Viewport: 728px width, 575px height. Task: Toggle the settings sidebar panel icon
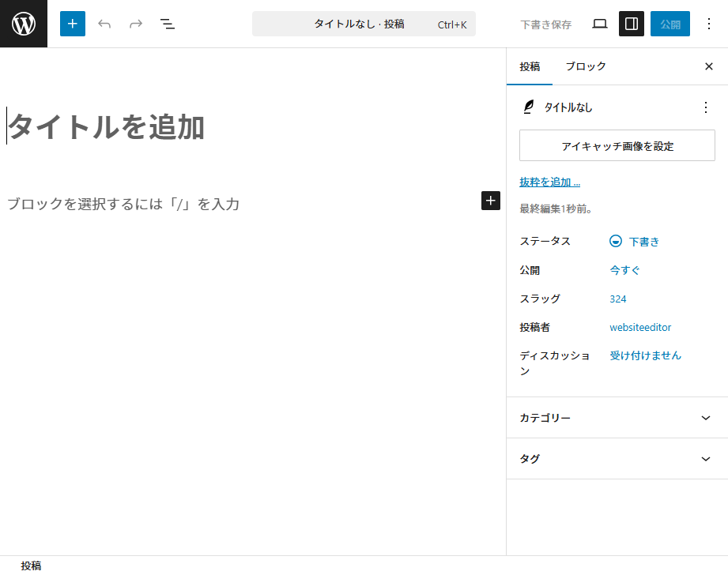point(632,24)
